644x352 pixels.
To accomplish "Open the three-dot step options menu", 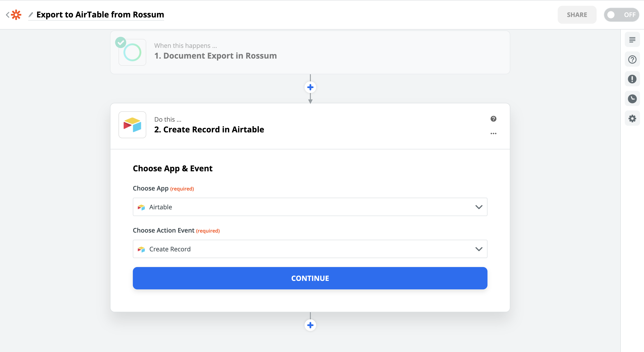I will (x=493, y=134).
